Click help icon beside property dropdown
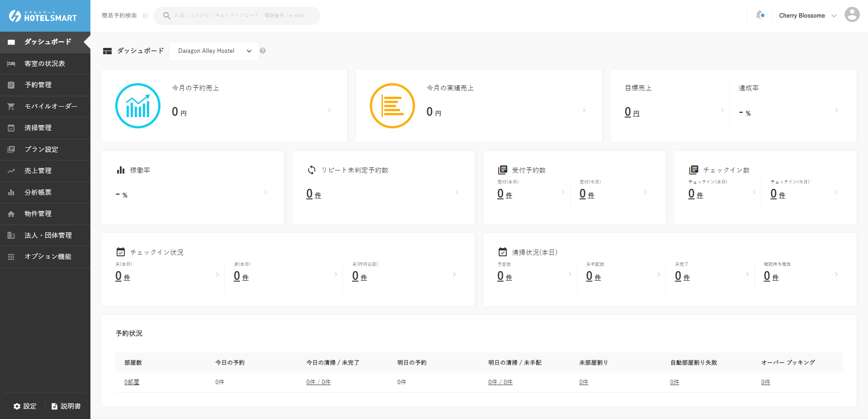The image size is (868, 419). coord(263,51)
